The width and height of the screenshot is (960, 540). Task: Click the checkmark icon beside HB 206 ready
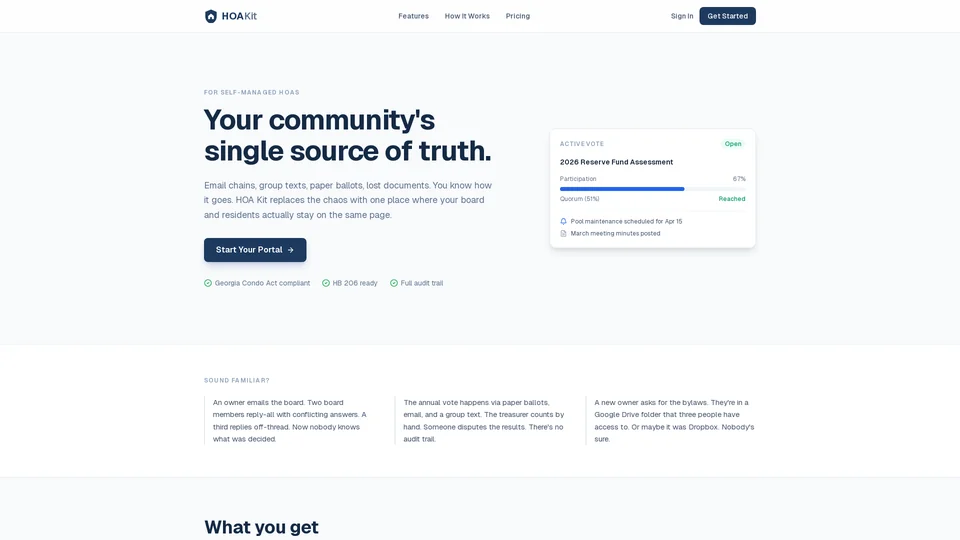(326, 283)
